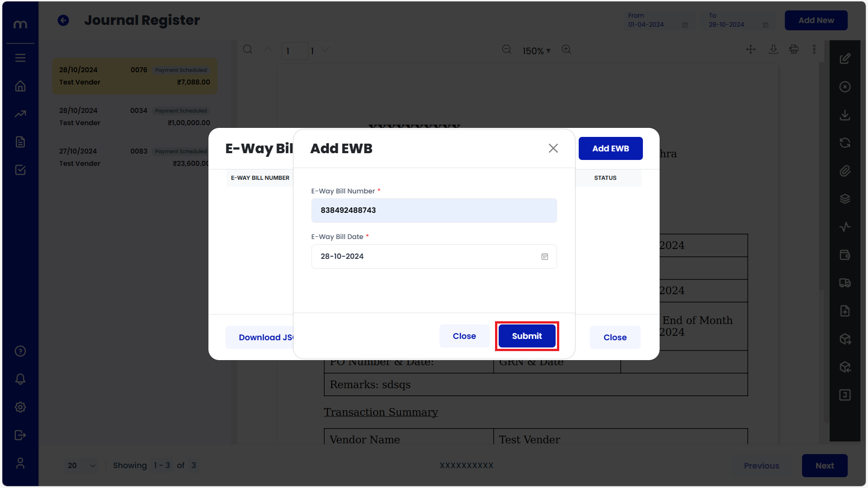
Task: Open the three-dot more options menu
Action: pyautogui.click(x=815, y=49)
